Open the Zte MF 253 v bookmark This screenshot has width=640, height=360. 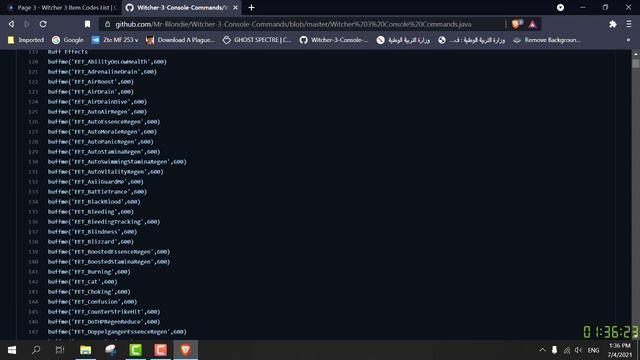click(x=115, y=40)
